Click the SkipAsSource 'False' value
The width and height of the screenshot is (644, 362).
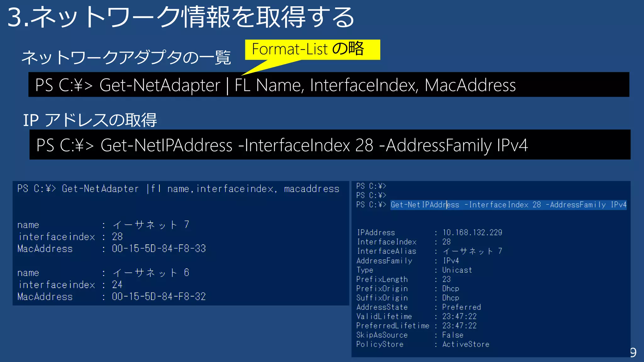point(452,335)
